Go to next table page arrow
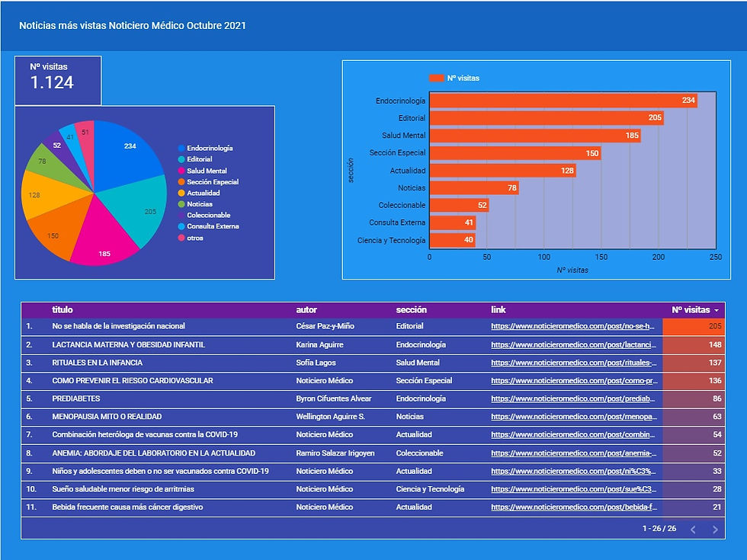This screenshot has width=747, height=560. pos(715,530)
